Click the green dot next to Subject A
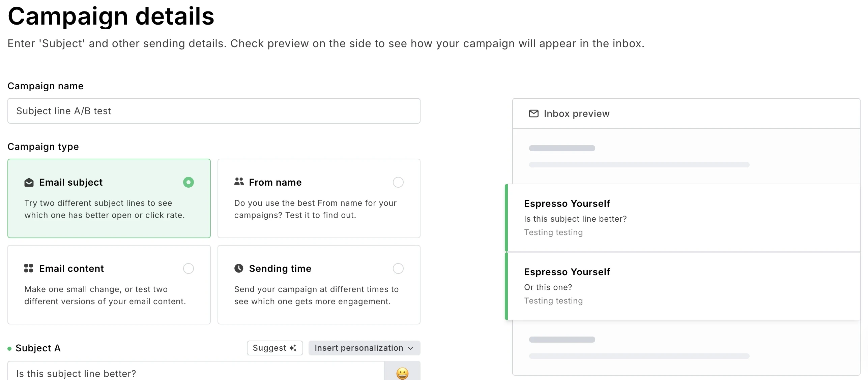This screenshot has width=868, height=380. pyautogui.click(x=9, y=348)
